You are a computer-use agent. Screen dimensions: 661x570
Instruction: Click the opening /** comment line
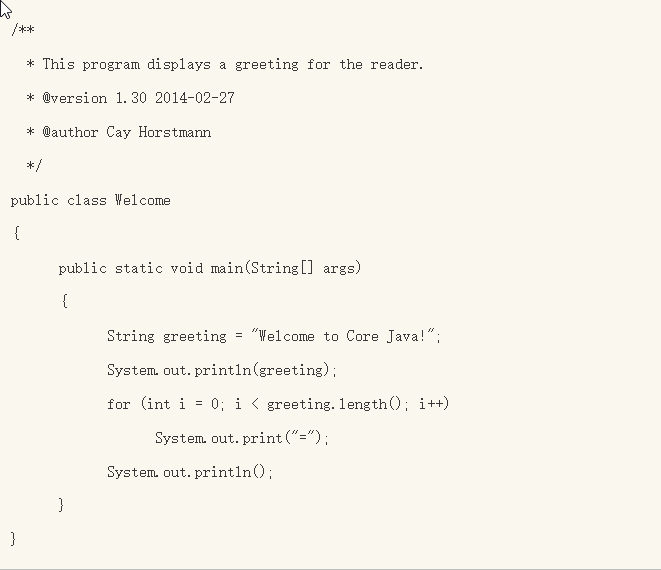[x=23, y=31]
